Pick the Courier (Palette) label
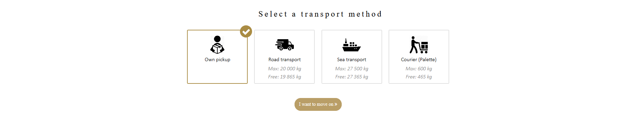The image size is (644, 123). click(419, 59)
